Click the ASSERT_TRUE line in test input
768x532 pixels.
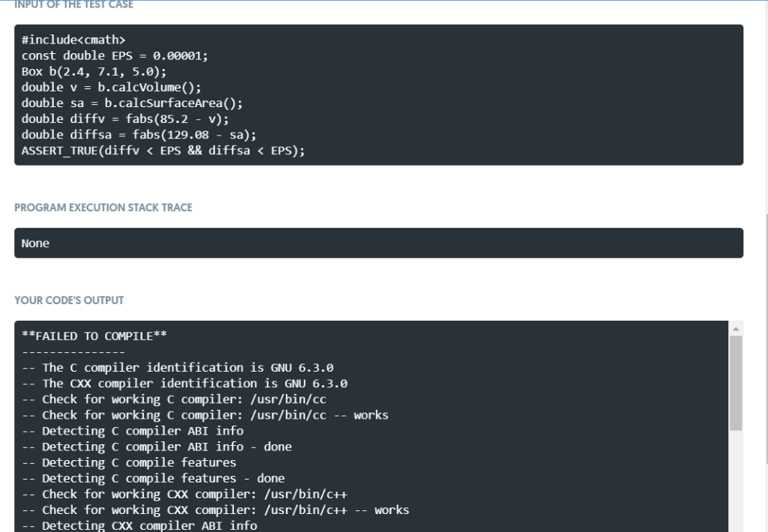[163, 151]
